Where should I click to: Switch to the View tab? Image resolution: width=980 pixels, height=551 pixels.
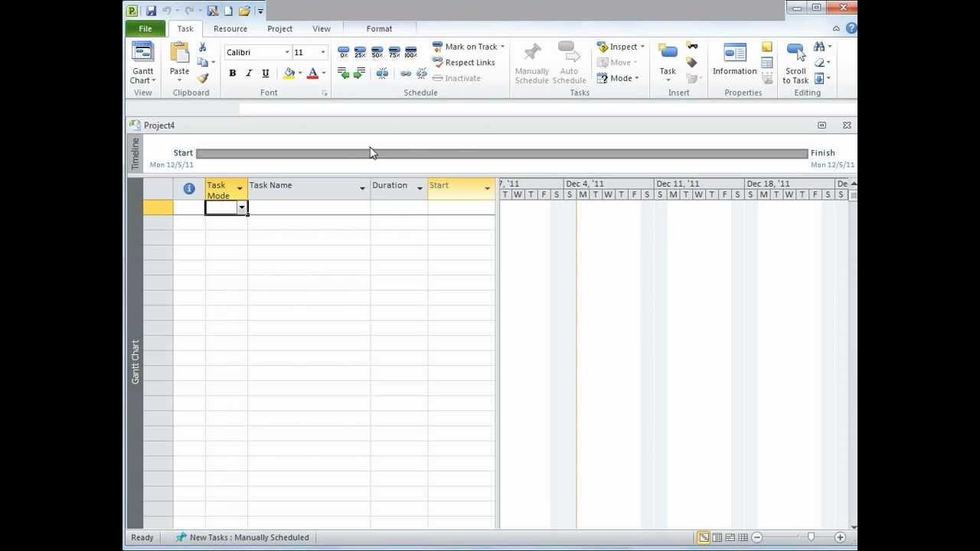coord(322,28)
